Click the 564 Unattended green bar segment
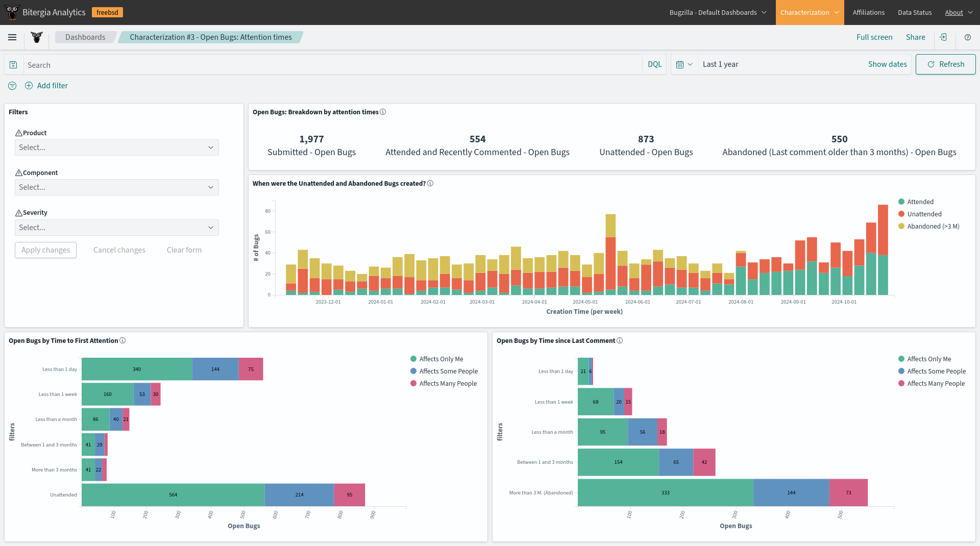 click(x=173, y=495)
